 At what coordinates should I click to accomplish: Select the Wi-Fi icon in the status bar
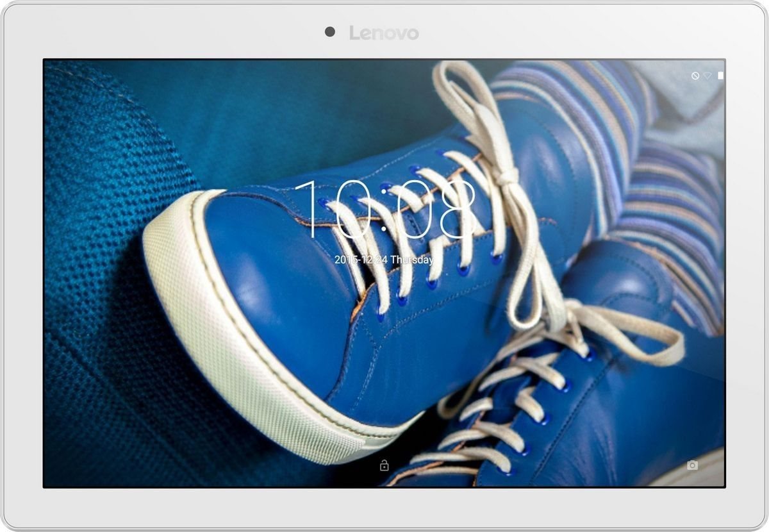pyautogui.click(x=707, y=76)
